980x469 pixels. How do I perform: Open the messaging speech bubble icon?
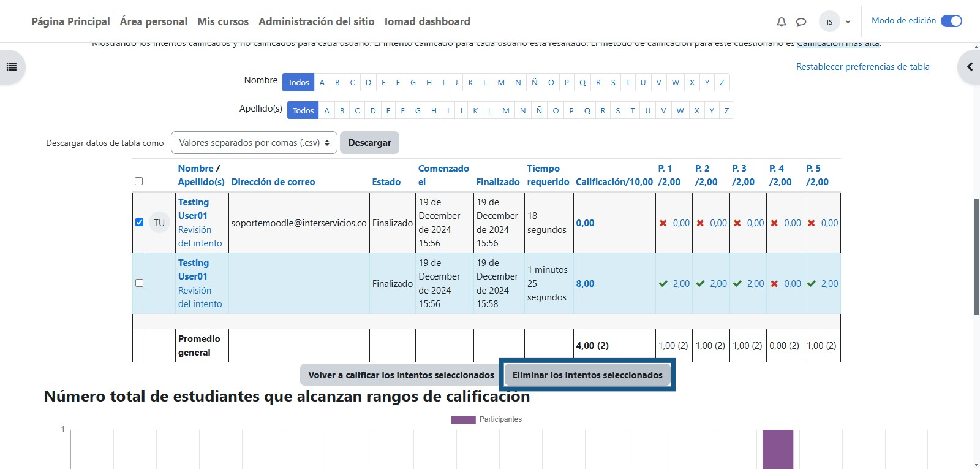pyautogui.click(x=801, y=21)
